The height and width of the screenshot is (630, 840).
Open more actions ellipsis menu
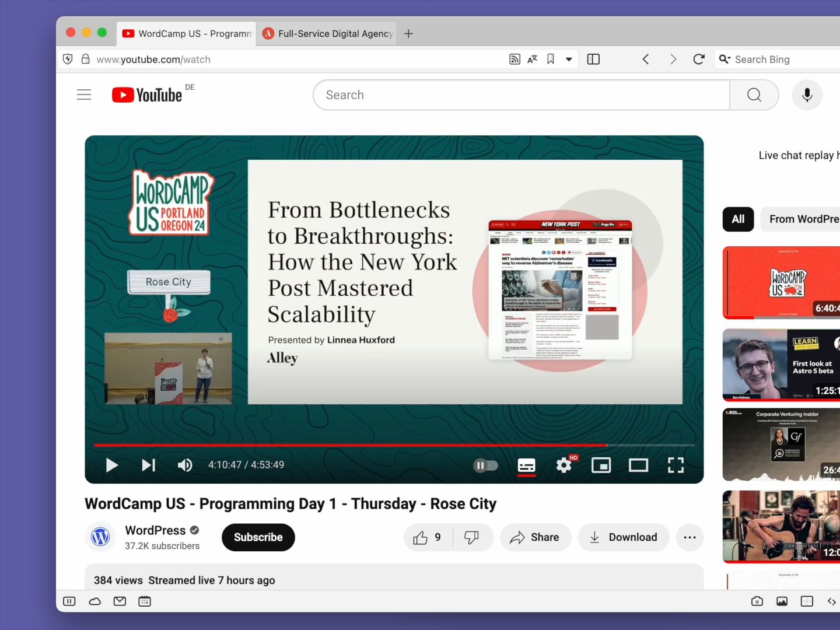(689, 537)
